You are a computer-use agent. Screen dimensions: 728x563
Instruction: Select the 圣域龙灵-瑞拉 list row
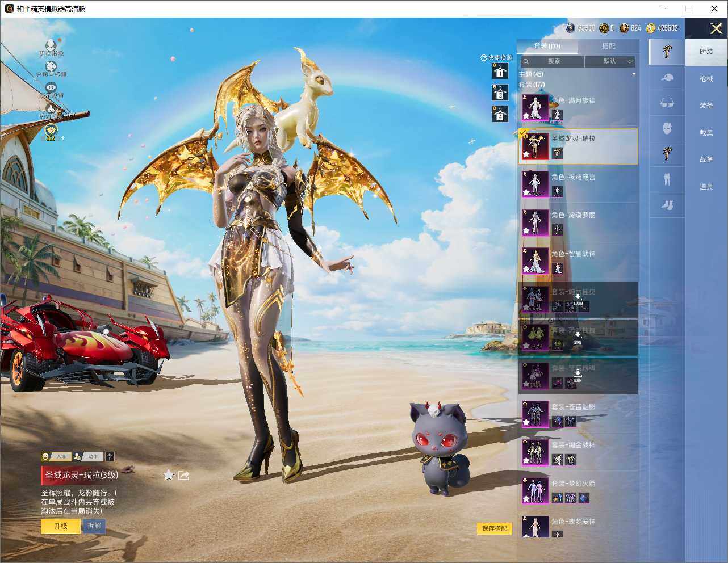tap(578, 146)
